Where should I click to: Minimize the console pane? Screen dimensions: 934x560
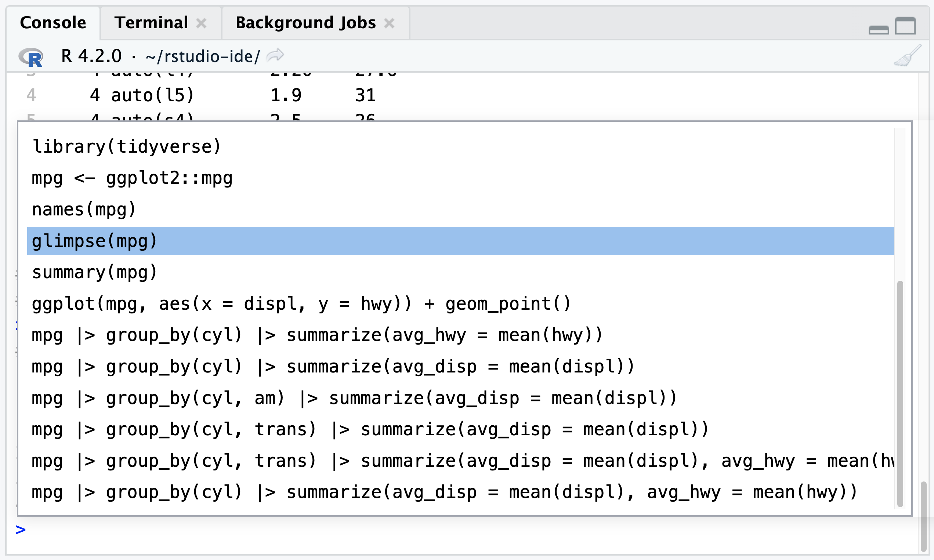(879, 29)
